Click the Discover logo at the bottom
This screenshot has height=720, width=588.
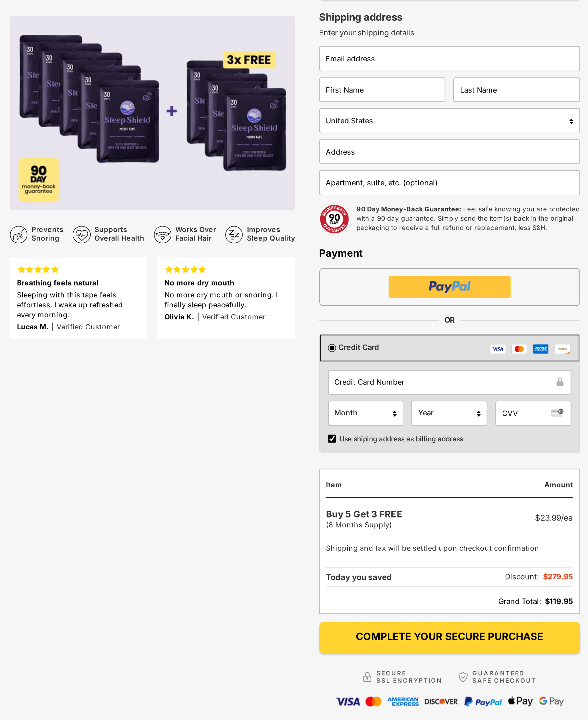pyautogui.click(x=441, y=701)
